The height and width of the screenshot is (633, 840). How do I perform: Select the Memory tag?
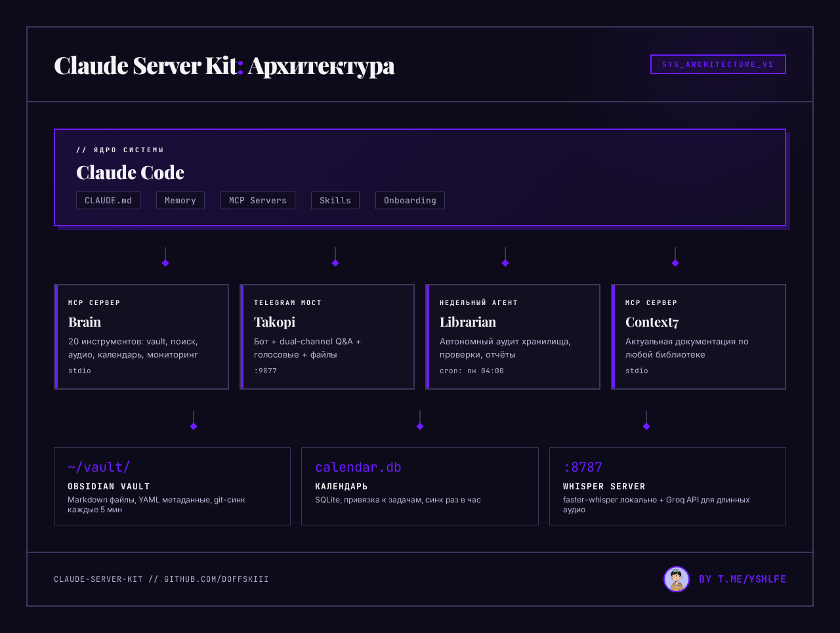pos(180,200)
